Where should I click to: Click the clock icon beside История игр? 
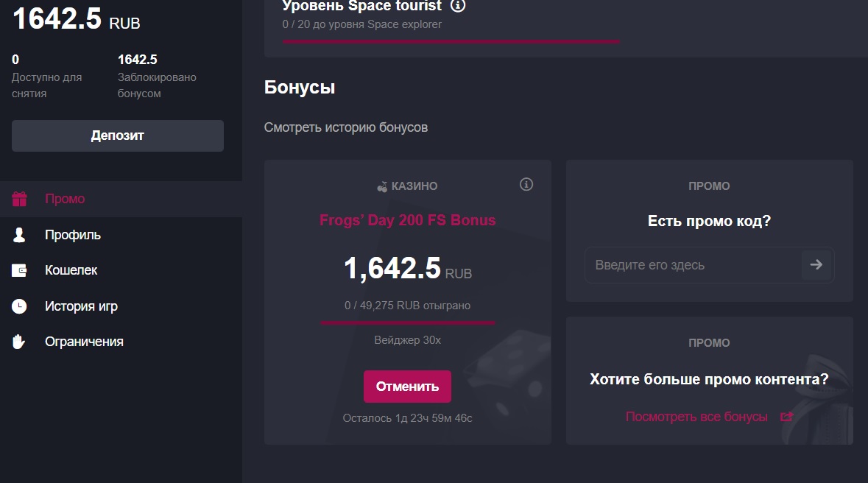19,306
